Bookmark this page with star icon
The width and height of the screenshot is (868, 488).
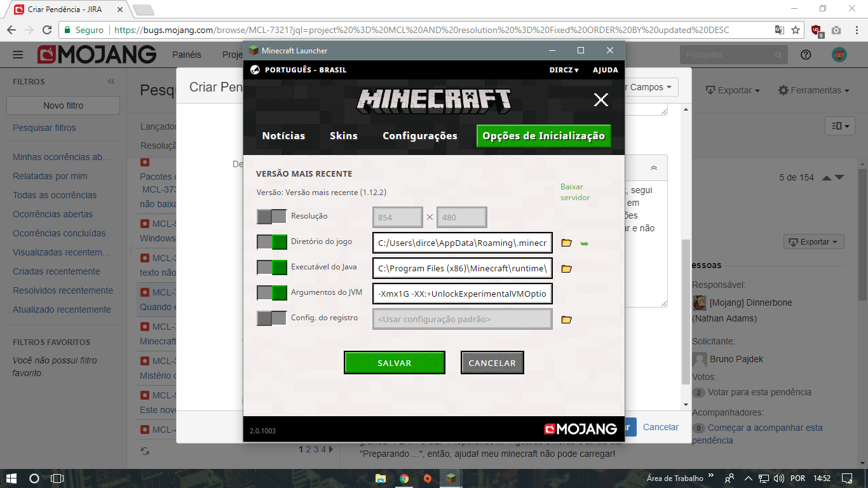tap(796, 30)
